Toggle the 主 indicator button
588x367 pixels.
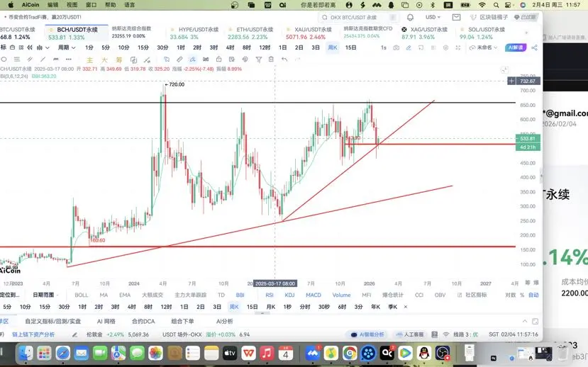click(89, 60)
